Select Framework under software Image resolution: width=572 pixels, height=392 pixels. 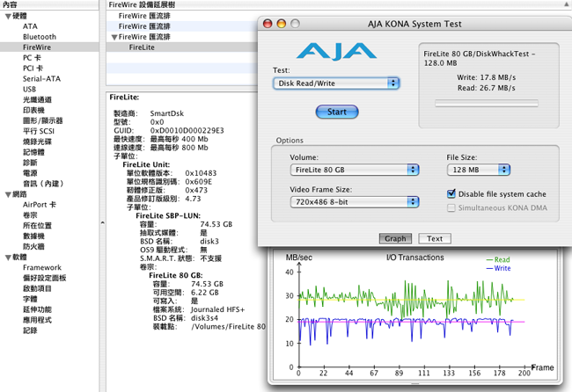(x=42, y=267)
